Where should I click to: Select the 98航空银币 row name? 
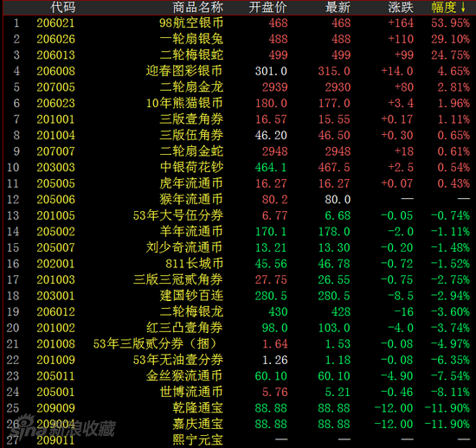point(191,23)
